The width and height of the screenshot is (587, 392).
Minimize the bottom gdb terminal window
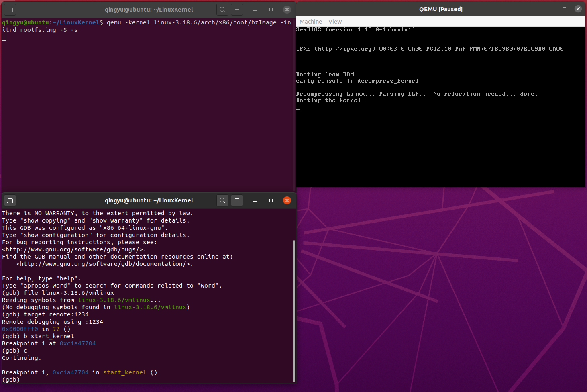tap(255, 200)
